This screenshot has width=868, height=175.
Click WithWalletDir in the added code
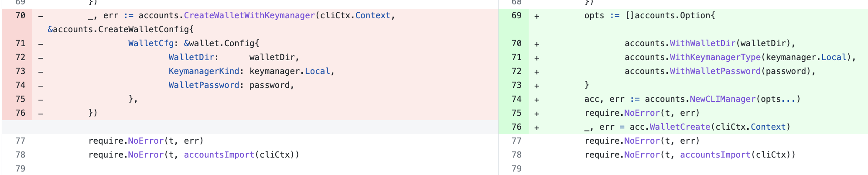coord(703,44)
